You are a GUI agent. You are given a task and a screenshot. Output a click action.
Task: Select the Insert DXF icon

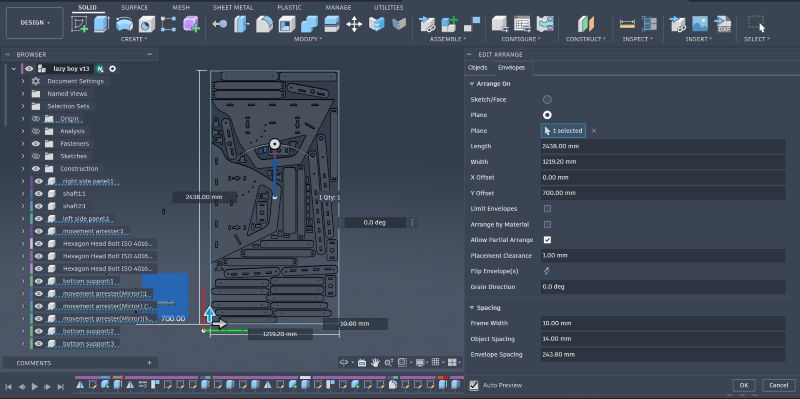pyautogui.click(x=722, y=23)
